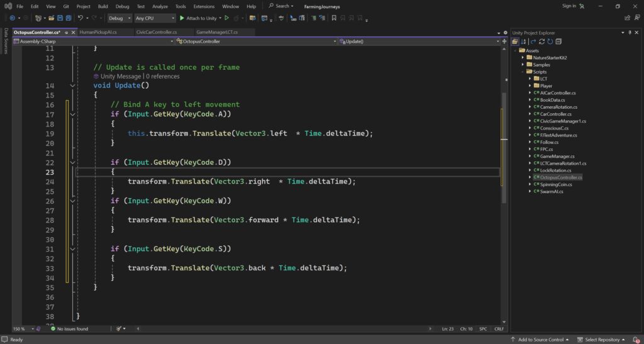Image resolution: width=644 pixels, height=344 pixels.
Task: Open the Analyze menu
Action: (x=160, y=6)
